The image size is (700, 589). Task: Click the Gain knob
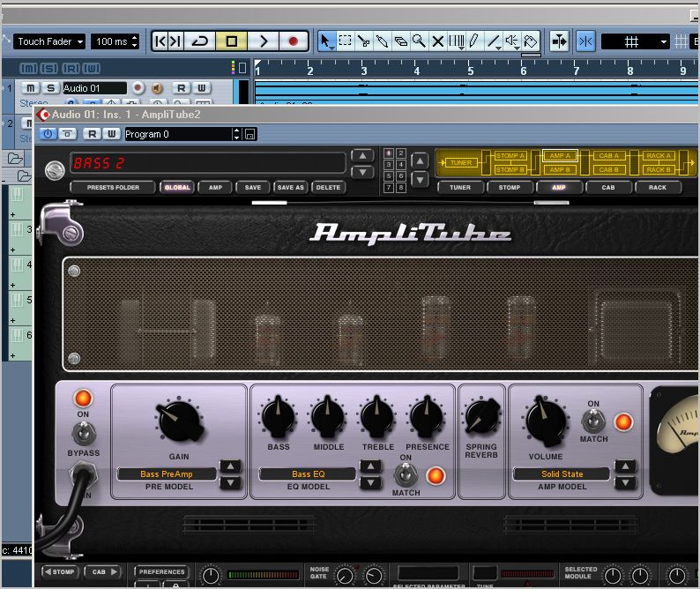(x=179, y=421)
